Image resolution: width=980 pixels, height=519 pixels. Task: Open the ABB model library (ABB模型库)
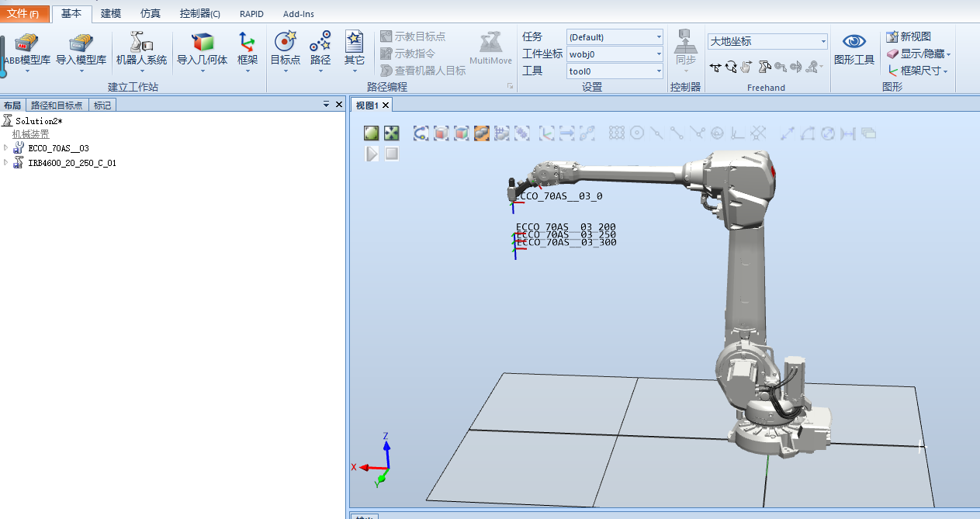pos(27,52)
